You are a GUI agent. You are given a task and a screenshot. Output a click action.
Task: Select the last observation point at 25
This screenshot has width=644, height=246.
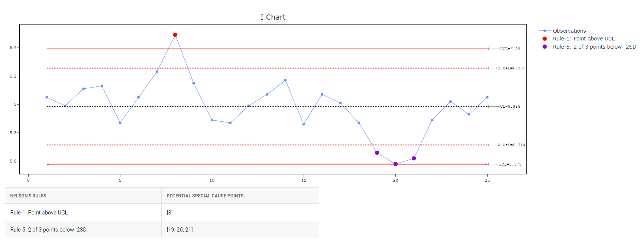click(x=487, y=97)
